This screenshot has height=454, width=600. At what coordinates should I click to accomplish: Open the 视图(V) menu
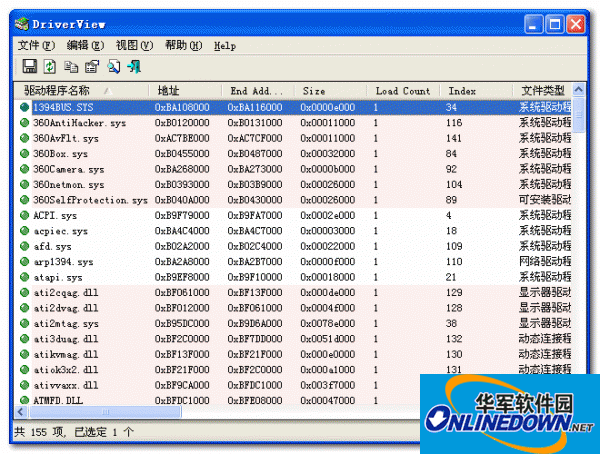click(135, 46)
